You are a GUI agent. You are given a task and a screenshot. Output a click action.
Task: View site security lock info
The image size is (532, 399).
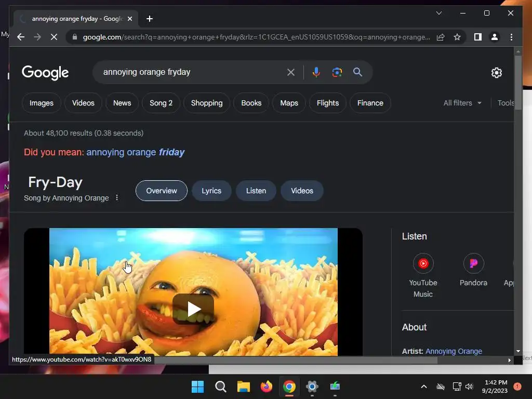click(75, 37)
